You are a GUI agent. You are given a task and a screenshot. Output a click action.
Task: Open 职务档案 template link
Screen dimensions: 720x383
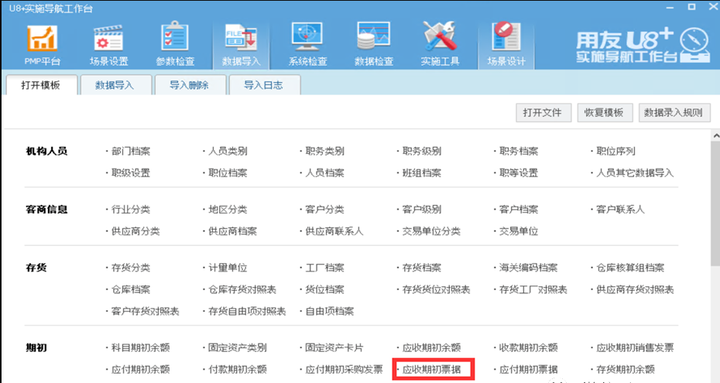pyautogui.click(x=518, y=151)
